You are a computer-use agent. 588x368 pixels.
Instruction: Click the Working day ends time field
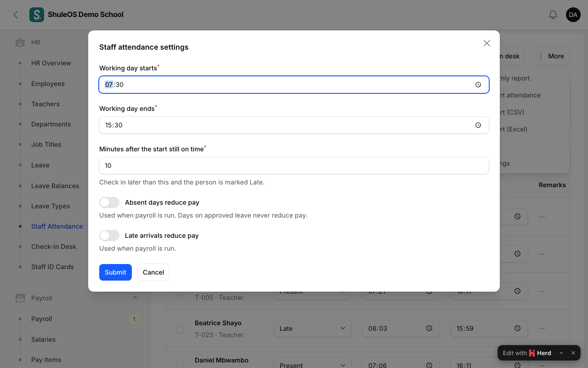pos(294,125)
